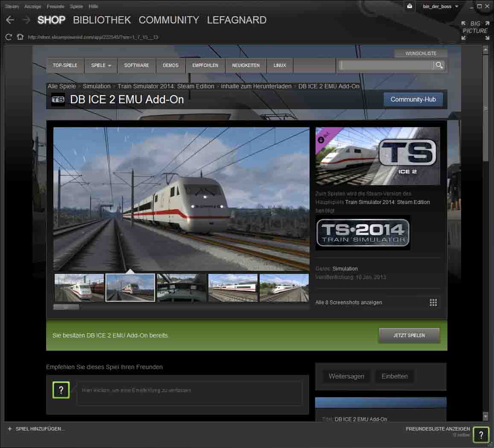Screen dimensions: 494x448
Task: Click the forward navigation arrow
Action: pos(26,20)
